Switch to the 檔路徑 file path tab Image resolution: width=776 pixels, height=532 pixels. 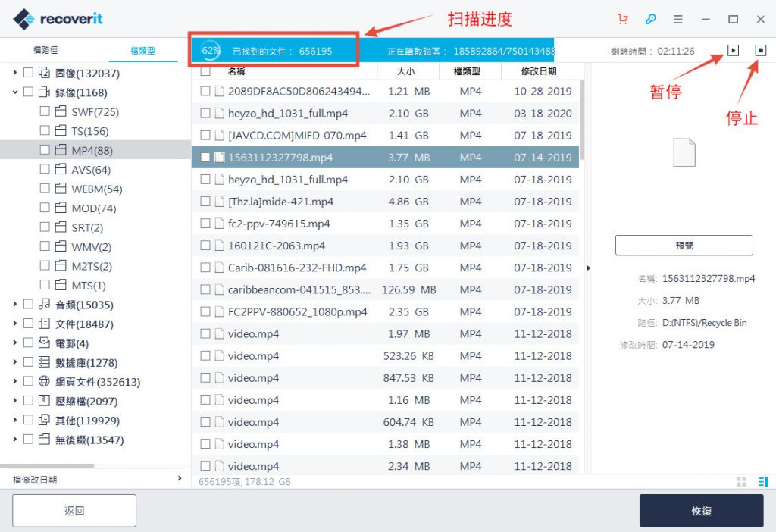tap(45, 50)
